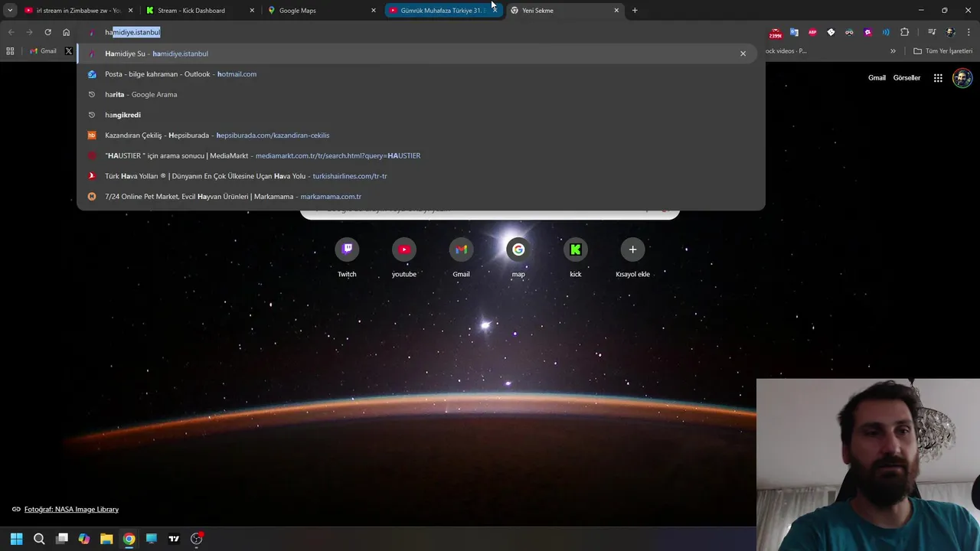Reload the page with the refresh icon
The height and width of the screenshot is (551, 980).
point(47,32)
